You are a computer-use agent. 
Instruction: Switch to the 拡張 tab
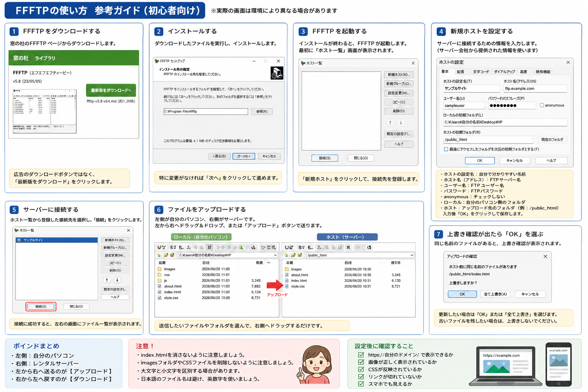tap(460, 72)
